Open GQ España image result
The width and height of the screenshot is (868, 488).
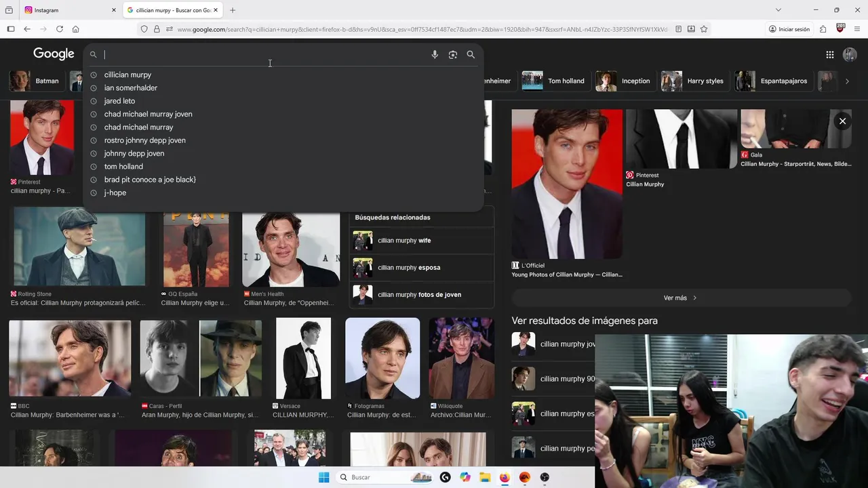(196, 249)
